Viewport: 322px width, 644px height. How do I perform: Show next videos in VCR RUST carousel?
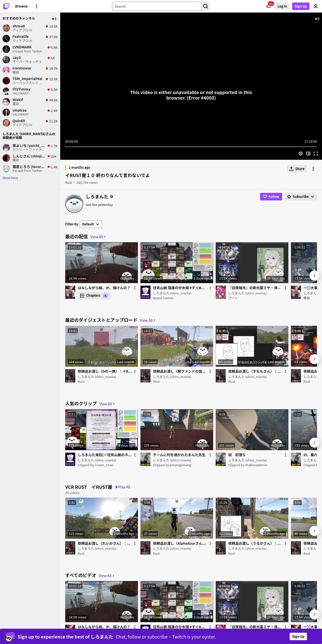[314, 531]
